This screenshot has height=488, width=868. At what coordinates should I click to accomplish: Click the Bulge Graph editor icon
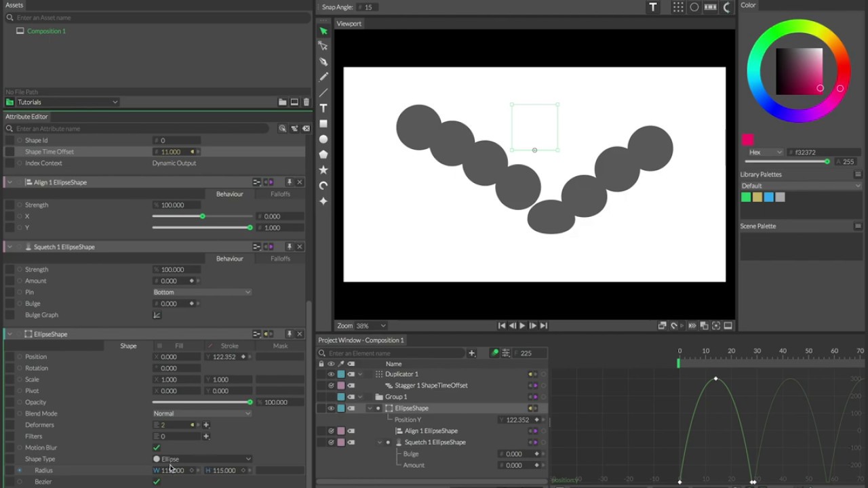coord(157,315)
